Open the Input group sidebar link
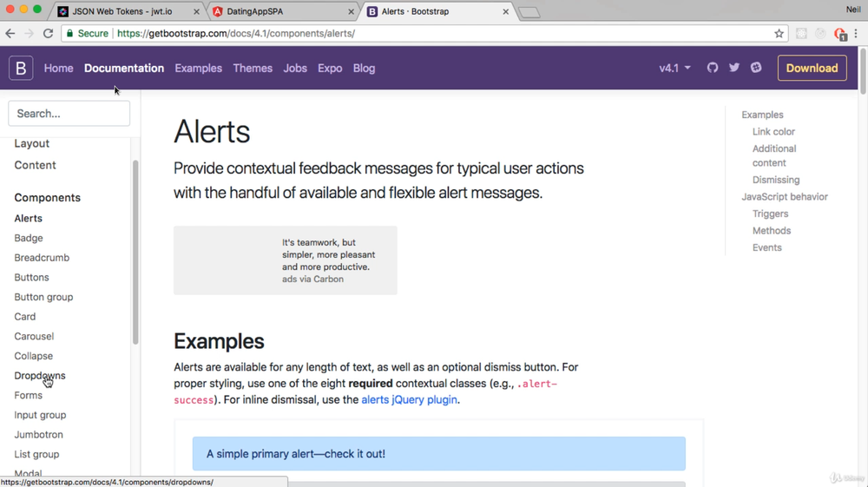 click(40, 415)
